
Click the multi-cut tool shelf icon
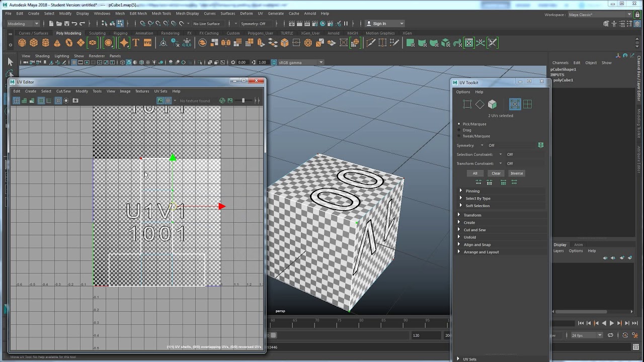click(x=371, y=43)
